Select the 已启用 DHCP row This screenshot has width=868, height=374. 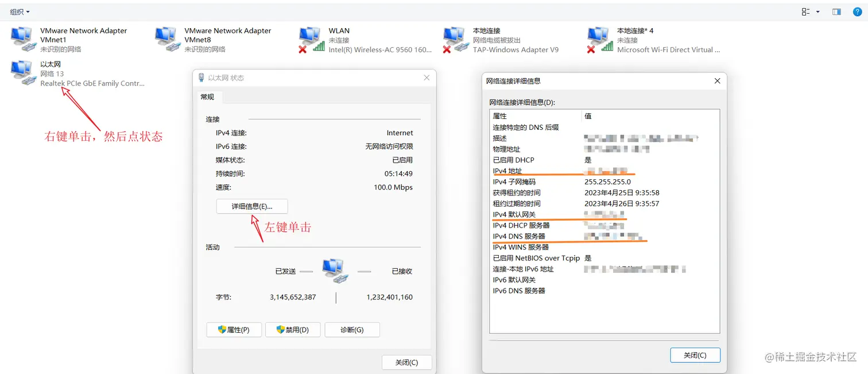click(604, 160)
